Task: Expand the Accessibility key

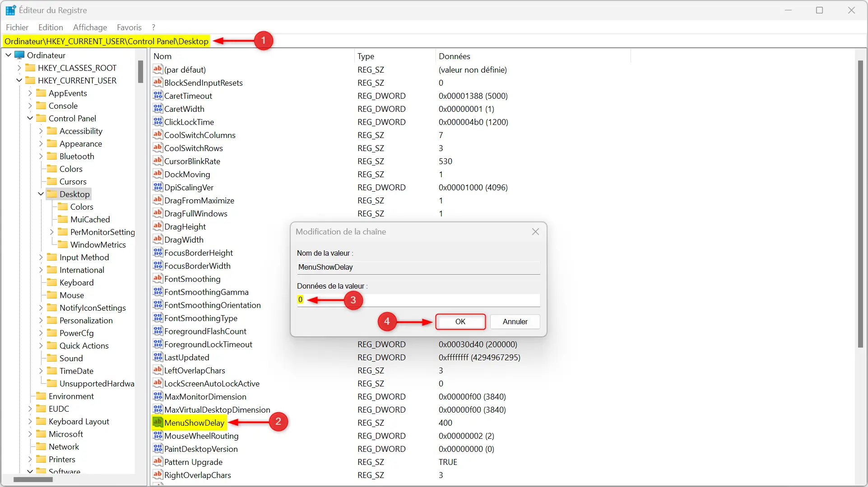Action: (x=41, y=131)
